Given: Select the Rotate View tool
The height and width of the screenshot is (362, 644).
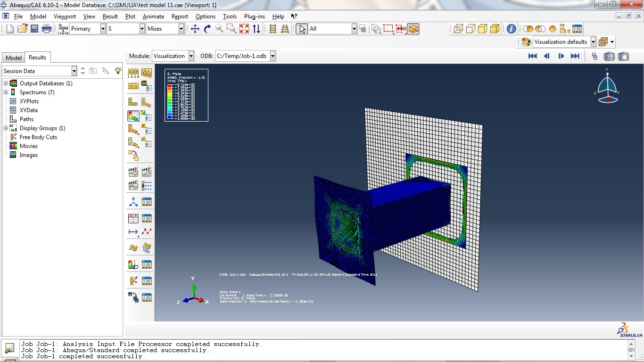Looking at the screenshot, I should [x=207, y=29].
